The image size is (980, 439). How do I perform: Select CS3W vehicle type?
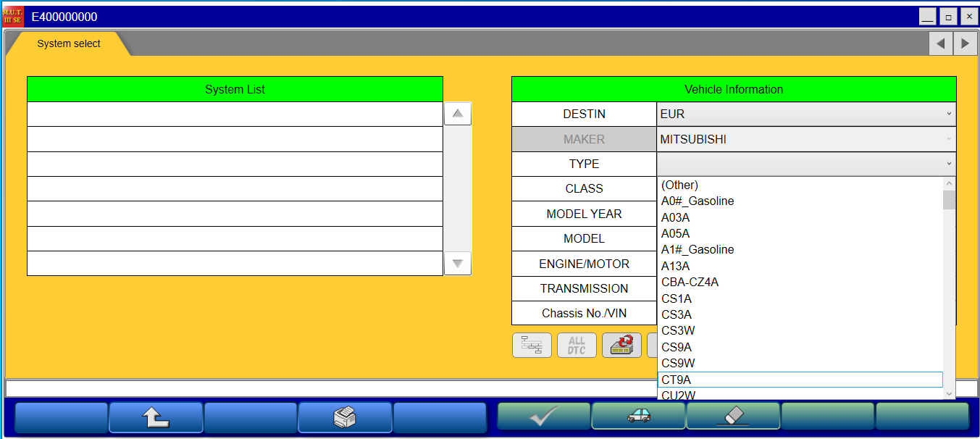point(800,330)
